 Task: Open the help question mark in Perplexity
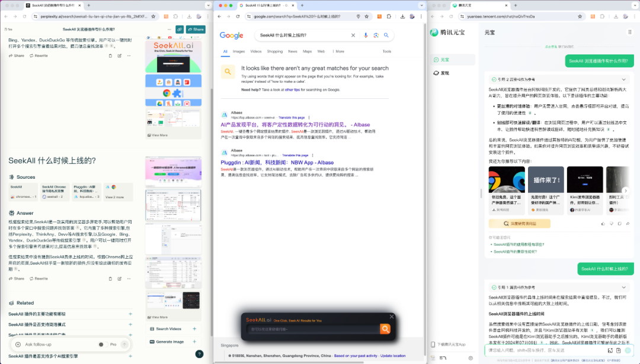pyautogui.click(x=199, y=354)
